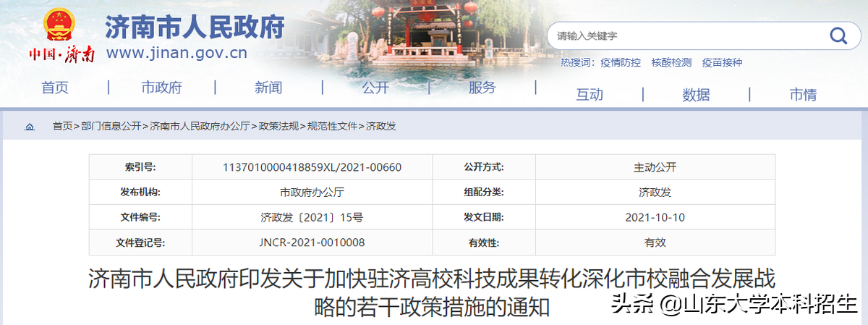Click 规范性文件 breadcrumb link
868x325 pixels.
click(333, 126)
